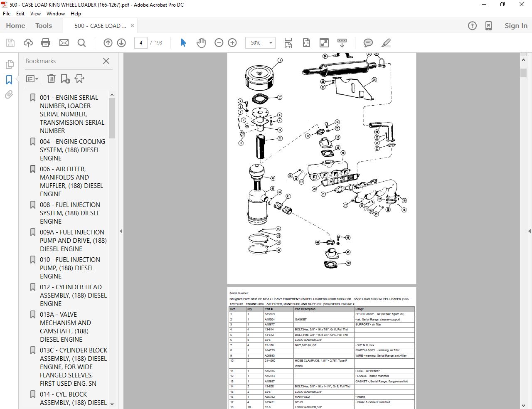Select the arrow Selection tool

coord(183,42)
